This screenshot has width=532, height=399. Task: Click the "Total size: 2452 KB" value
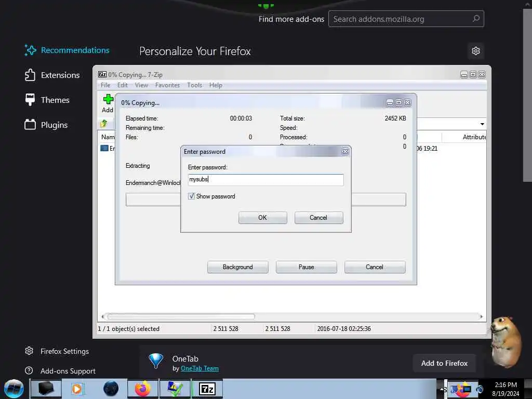(x=395, y=118)
